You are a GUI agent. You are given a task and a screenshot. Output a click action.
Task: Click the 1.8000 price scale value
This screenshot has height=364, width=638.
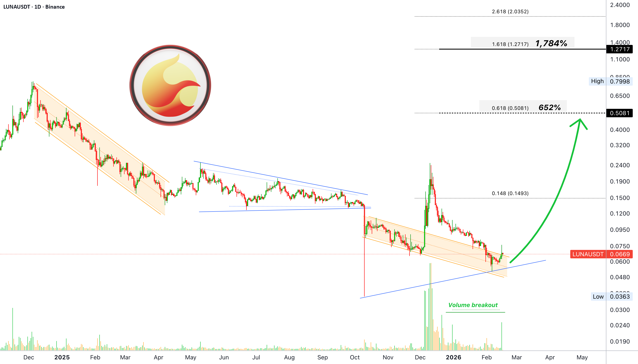pos(620,25)
